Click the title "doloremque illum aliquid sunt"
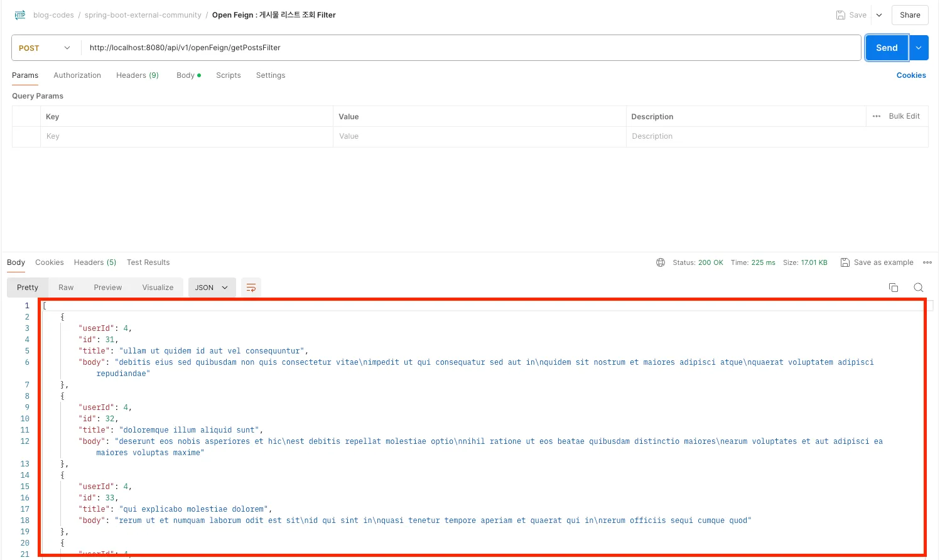 (x=189, y=430)
